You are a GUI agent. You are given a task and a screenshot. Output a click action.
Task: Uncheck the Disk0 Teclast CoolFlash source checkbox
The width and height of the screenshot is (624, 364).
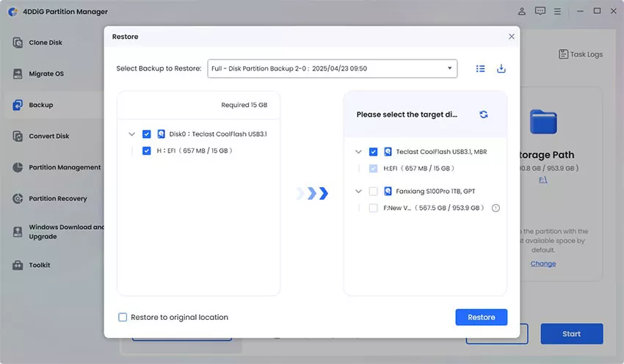[x=146, y=134]
